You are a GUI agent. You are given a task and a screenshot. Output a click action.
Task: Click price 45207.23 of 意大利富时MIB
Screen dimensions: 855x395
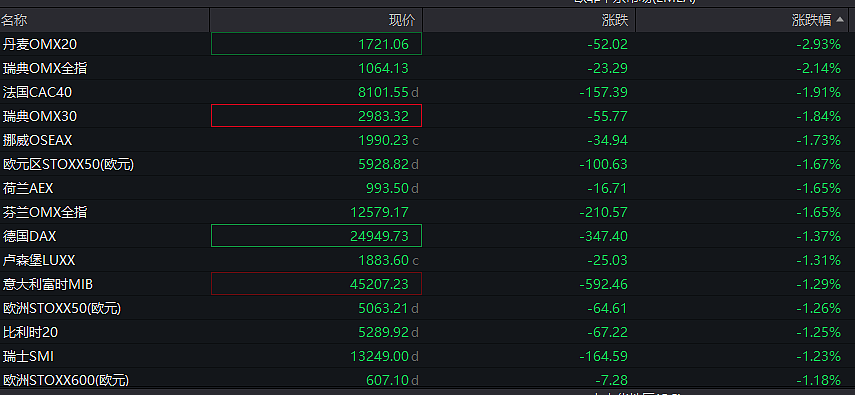pyautogui.click(x=380, y=284)
